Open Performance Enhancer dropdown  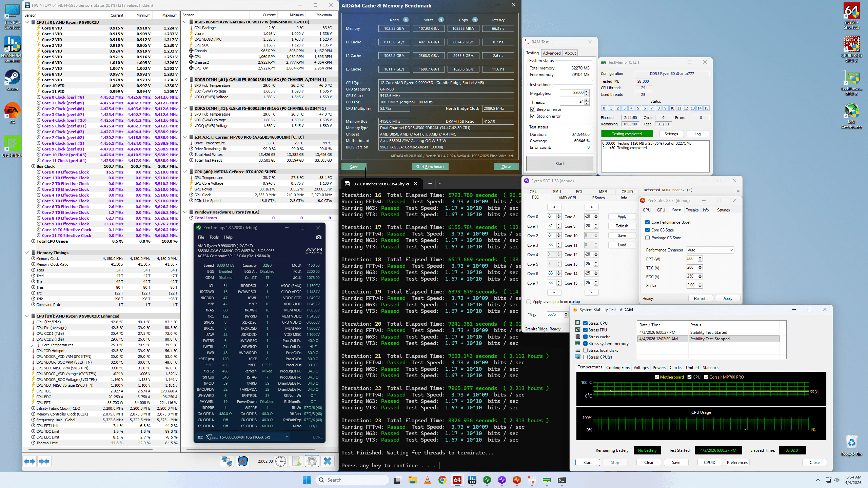tap(710, 250)
